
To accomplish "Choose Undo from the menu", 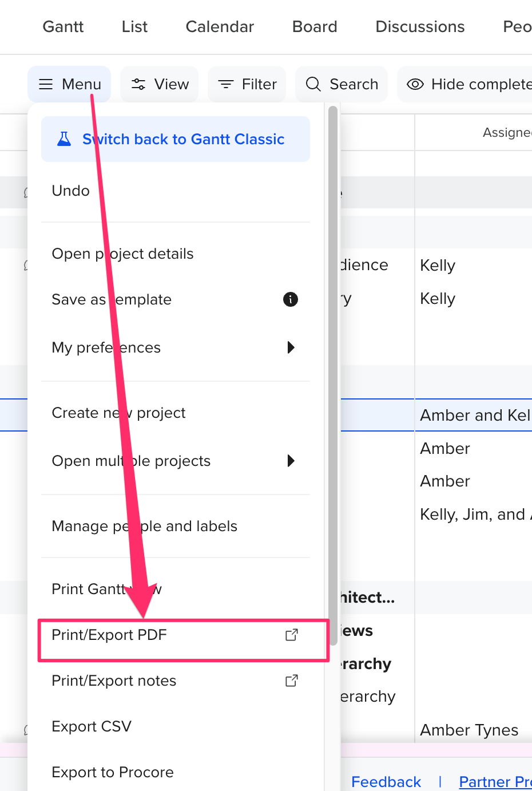I will pyautogui.click(x=71, y=191).
